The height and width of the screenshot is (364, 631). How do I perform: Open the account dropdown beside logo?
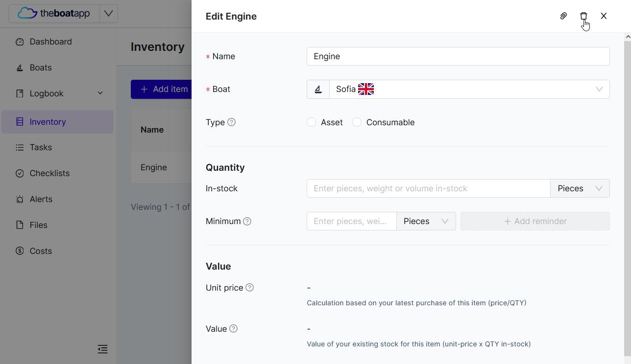tap(109, 13)
